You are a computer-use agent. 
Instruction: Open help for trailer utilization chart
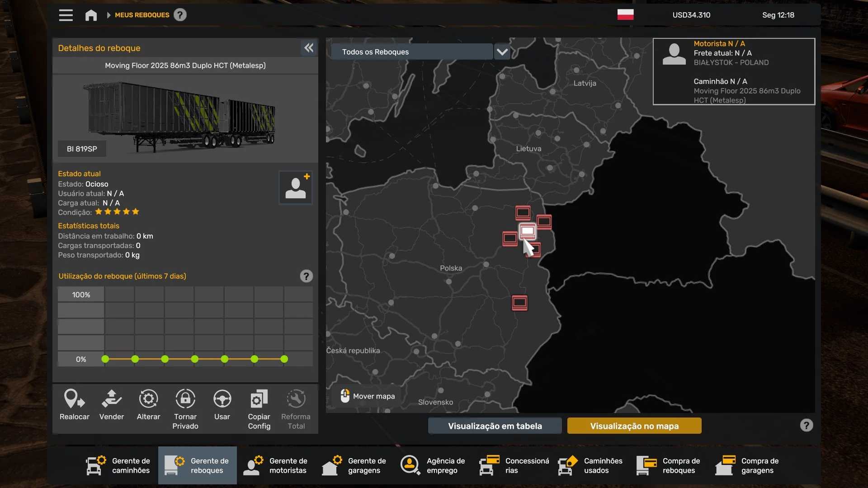pos(306,276)
